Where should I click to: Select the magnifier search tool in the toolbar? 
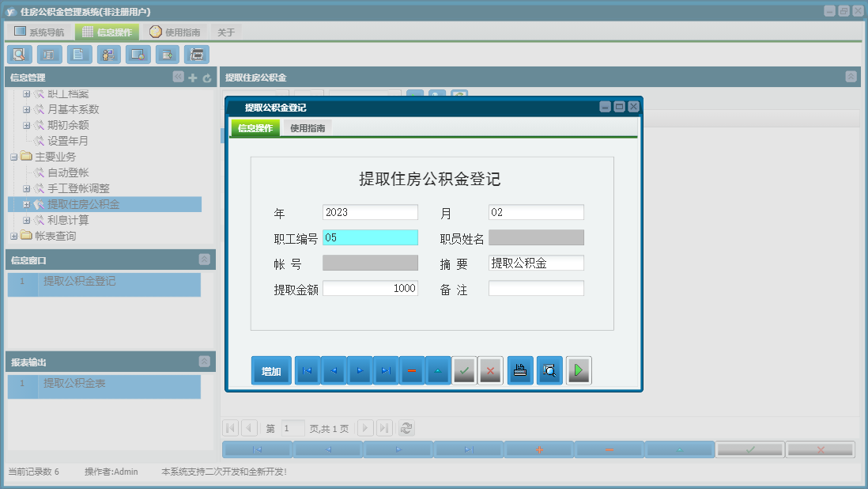tap(19, 55)
